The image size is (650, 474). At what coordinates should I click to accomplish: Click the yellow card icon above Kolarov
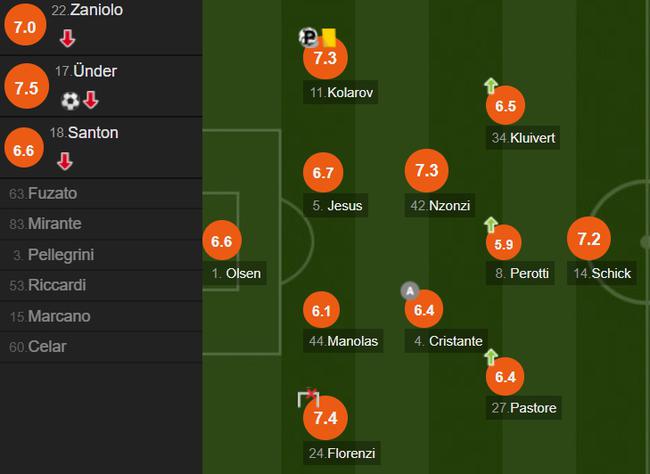329,37
